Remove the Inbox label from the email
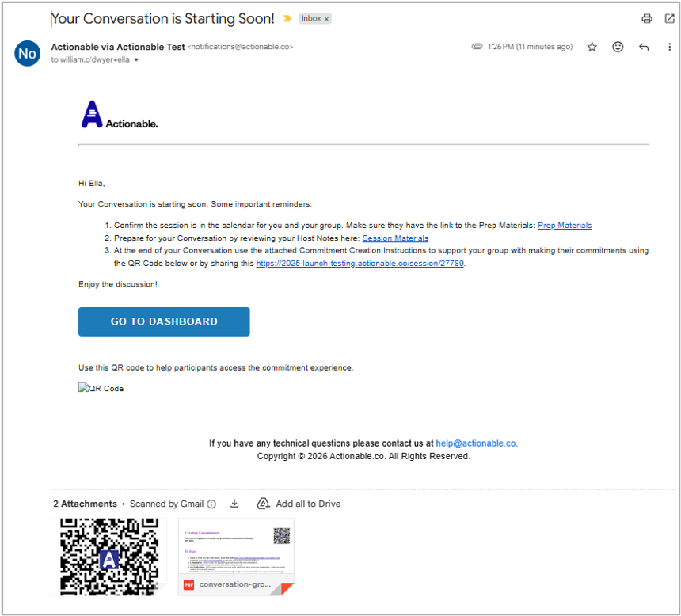Screen dimensions: 681x616 [x=326, y=19]
